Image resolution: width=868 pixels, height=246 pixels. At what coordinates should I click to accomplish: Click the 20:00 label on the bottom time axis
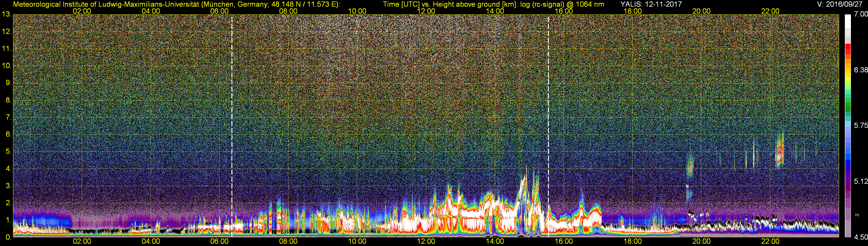point(702,241)
